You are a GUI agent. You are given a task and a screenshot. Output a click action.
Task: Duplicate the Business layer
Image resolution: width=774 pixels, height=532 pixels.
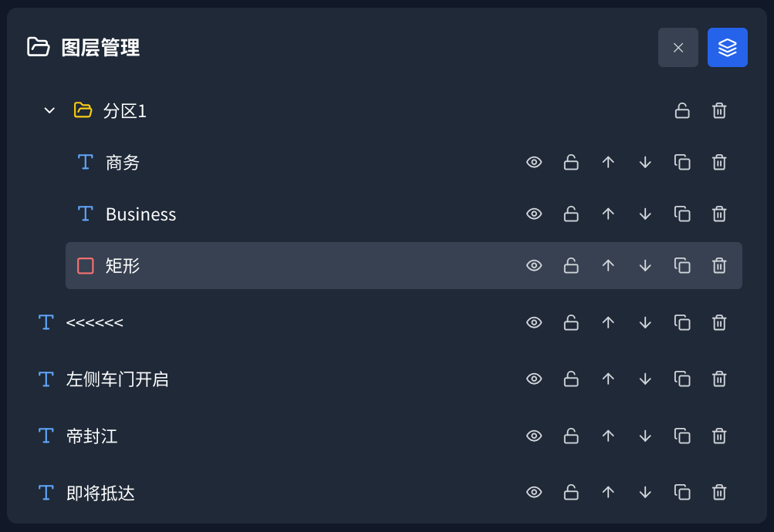[682, 214]
